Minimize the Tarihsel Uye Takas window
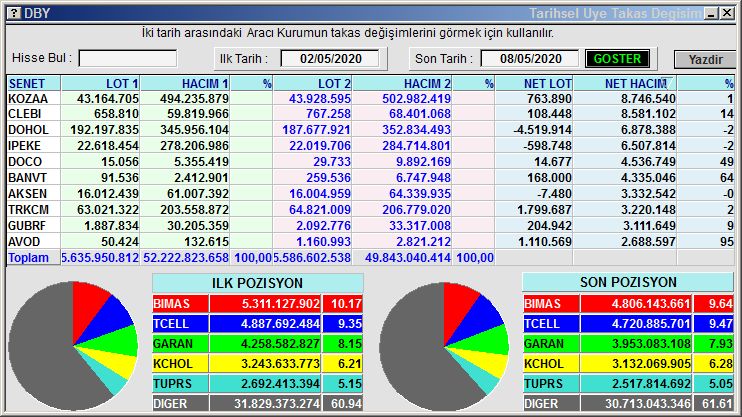Viewport: 742px width, 417px height. click(x=711, y=13)
